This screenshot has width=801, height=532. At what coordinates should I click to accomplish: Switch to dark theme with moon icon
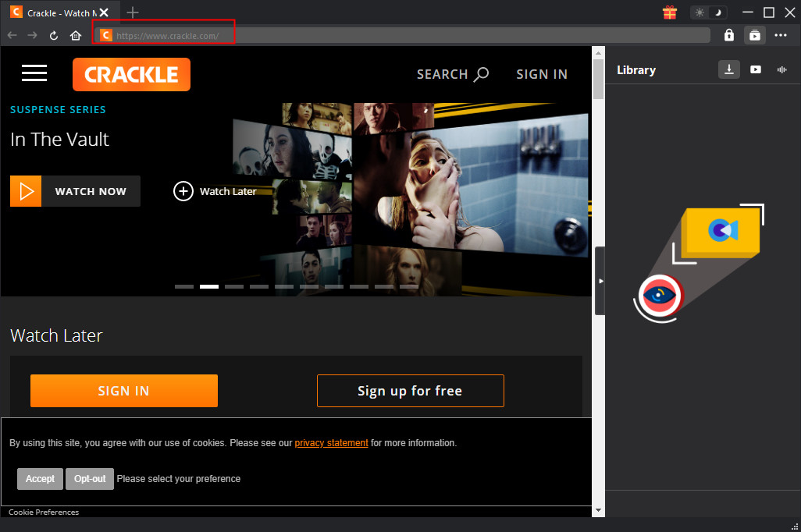click(717, 12)
